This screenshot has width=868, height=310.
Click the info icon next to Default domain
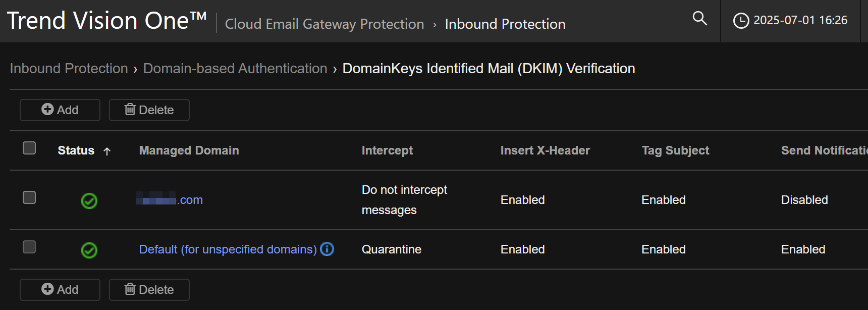coord(327,249)
